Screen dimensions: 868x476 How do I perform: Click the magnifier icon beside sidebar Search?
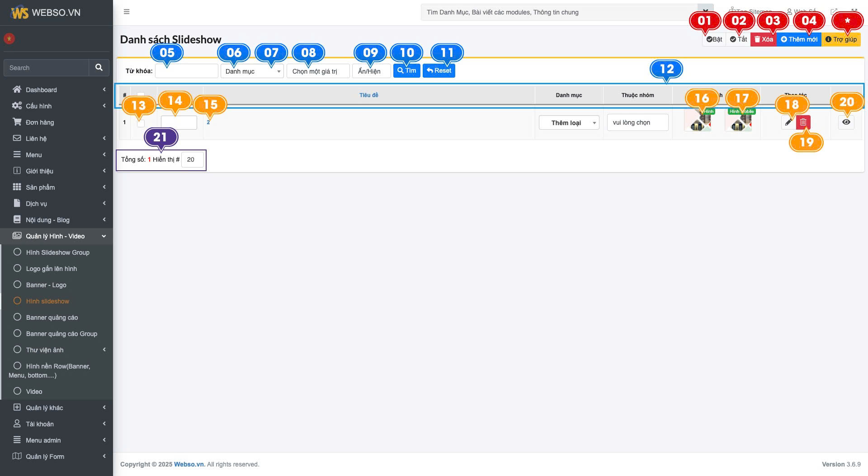99,68
